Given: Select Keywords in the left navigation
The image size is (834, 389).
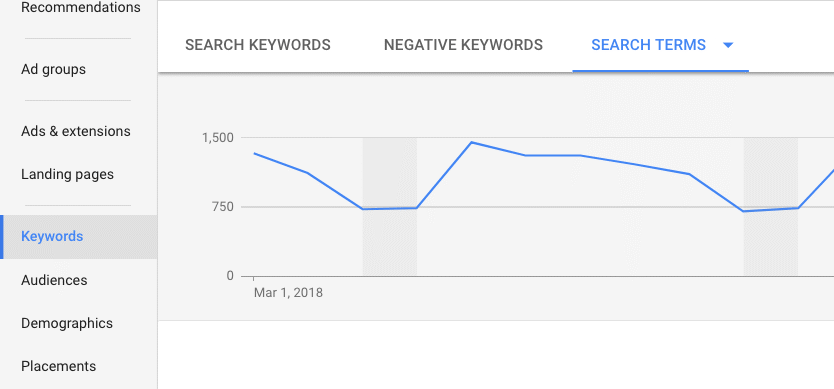Looking at the screenshot, I should point(79,237).
